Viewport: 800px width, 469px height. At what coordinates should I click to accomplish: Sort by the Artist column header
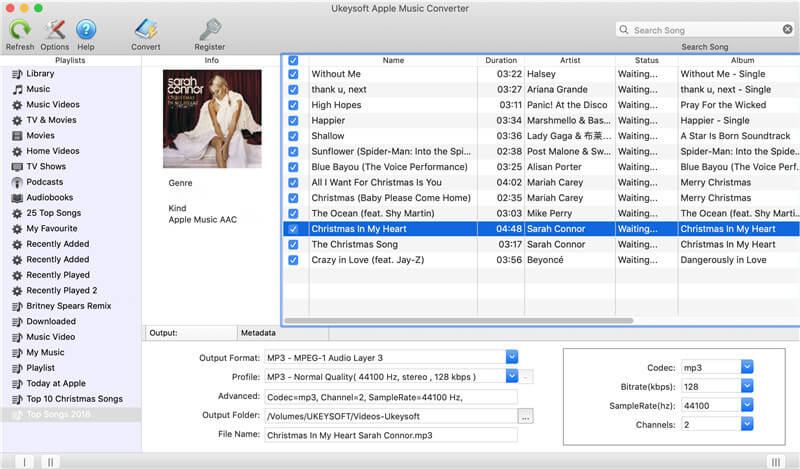(x=570, y=60)
